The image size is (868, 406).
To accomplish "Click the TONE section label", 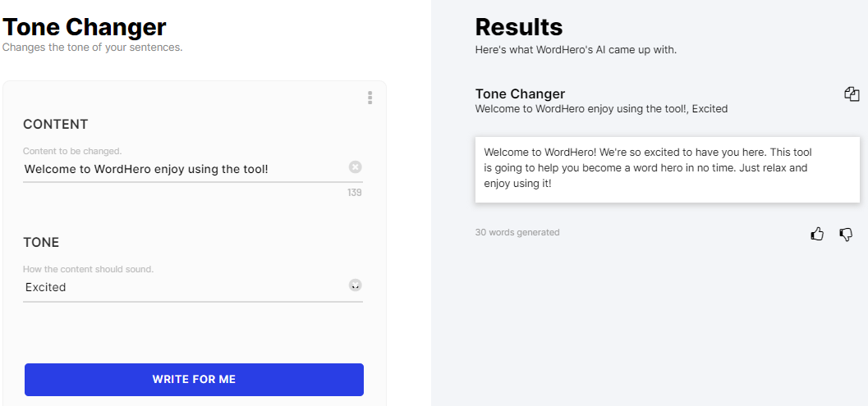I will (41, 243).
